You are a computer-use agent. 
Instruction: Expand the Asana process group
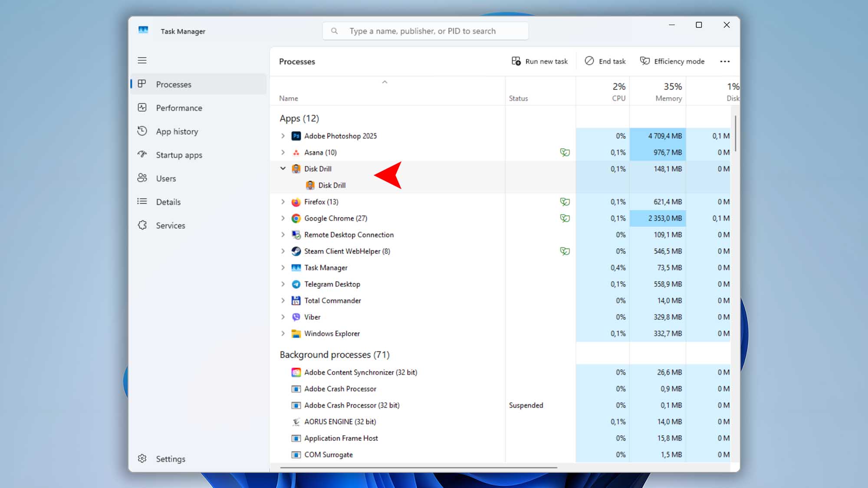[x=283, y=152]
